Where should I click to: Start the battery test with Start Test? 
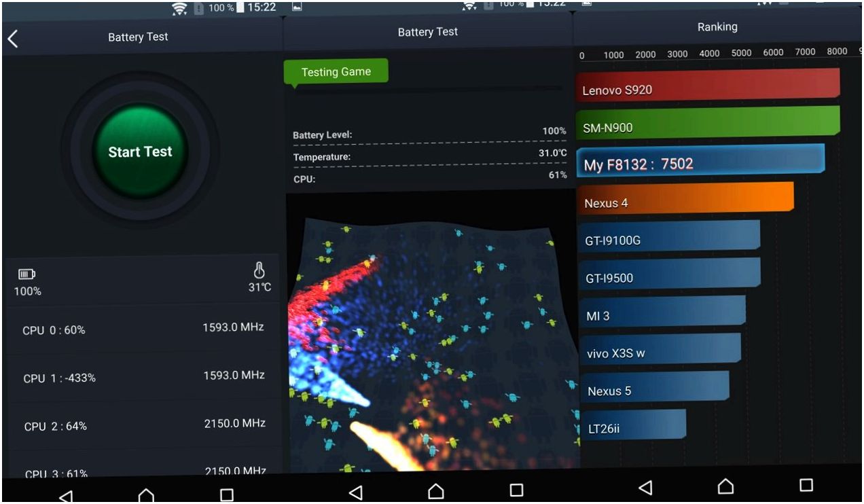tap(140, 151)
